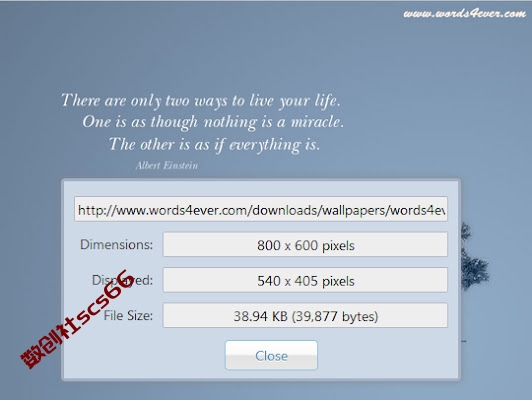Screen dimensions: 532x400
Task: Click the "File Size:" label
Action: [x=128, y=316]
